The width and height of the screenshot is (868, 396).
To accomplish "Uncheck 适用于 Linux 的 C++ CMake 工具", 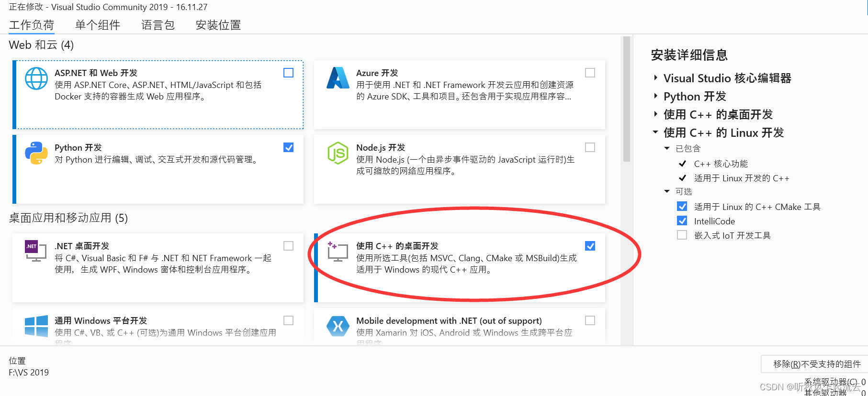I will coord(682,207).
